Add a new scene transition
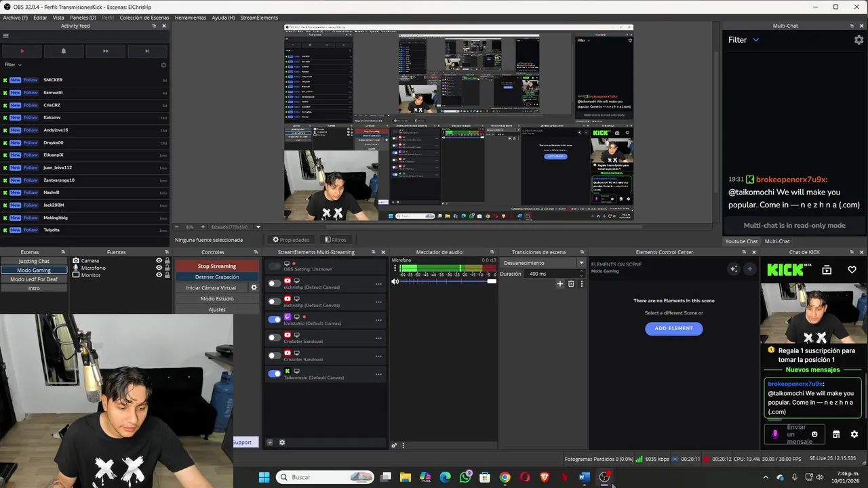 point(560,284)
